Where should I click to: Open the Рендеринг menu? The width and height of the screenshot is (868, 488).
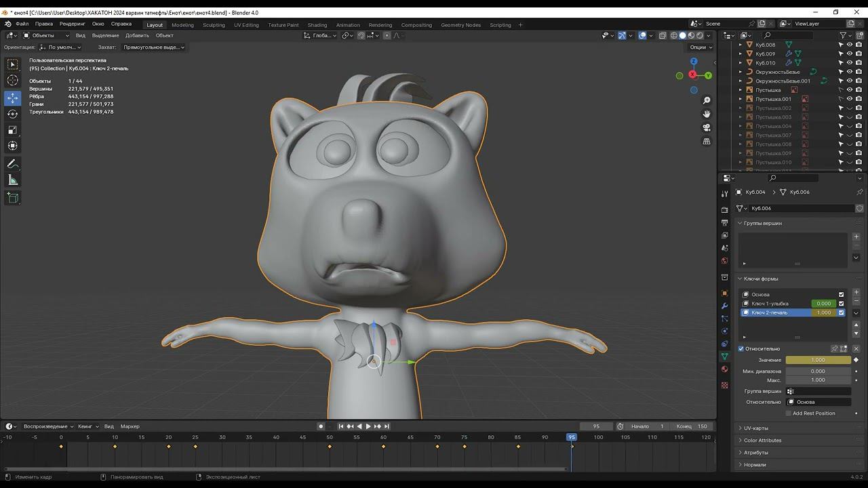coord(73,24)
